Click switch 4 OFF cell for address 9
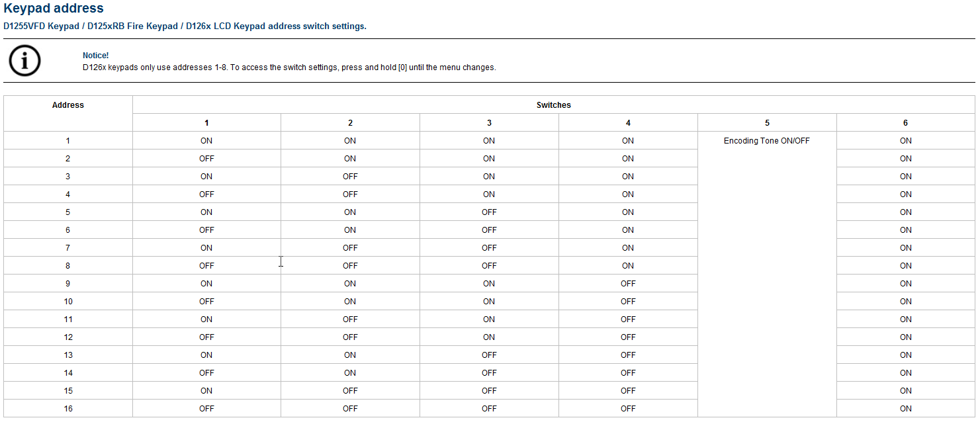Screen dimensions: 980x426 pyautogui.click(x=628, y=284)
